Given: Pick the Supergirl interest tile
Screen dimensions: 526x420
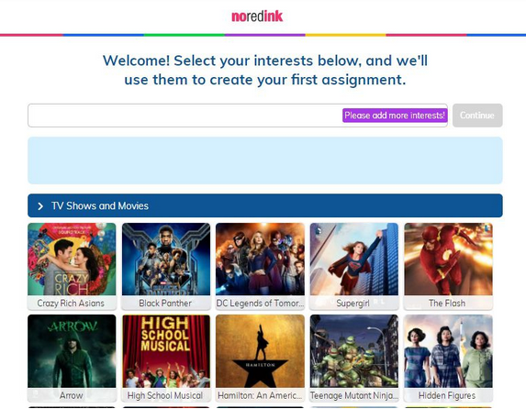Looking at the screenshot, I should click(354, 267).
